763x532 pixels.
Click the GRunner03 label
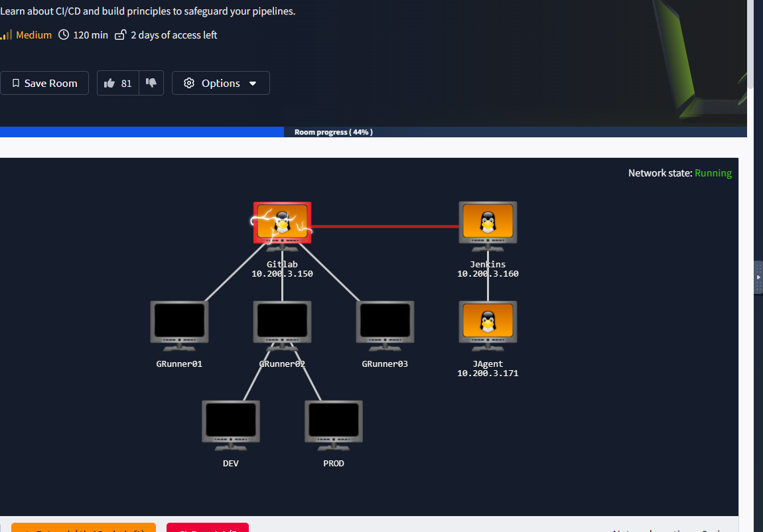point(385,364)
